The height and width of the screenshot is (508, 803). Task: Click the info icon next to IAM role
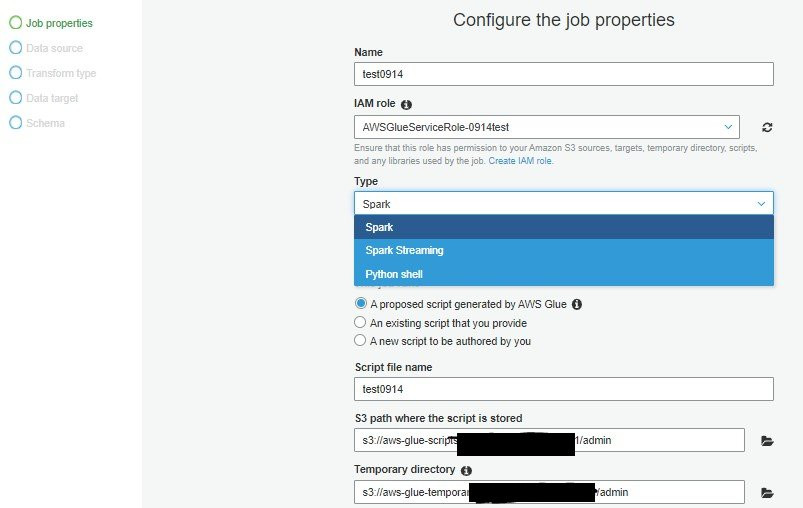coord(406,104)
